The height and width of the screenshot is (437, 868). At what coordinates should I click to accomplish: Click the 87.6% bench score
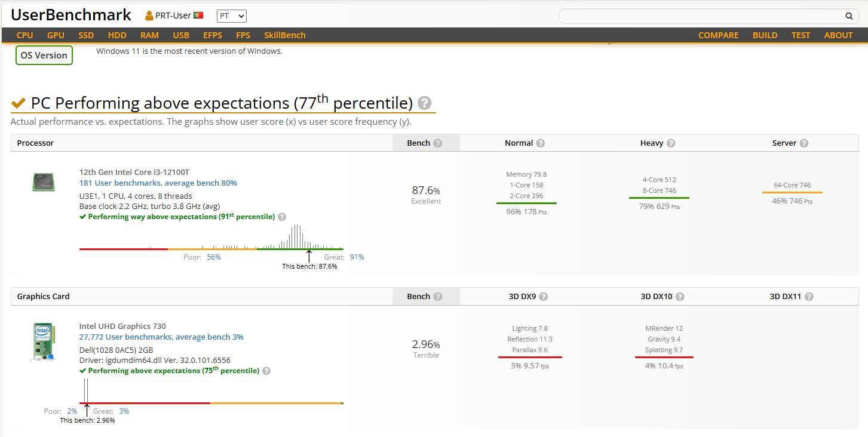(x=426, y=190)
